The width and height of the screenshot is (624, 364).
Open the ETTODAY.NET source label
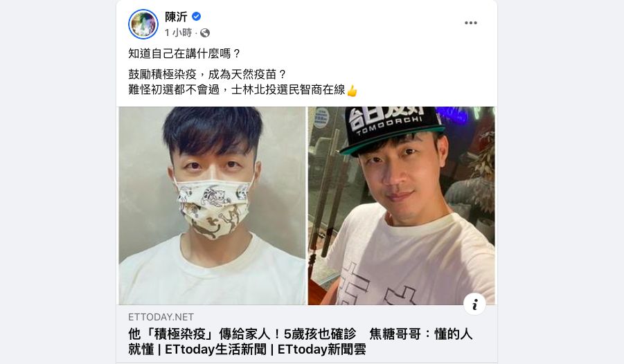coord(161,317)
